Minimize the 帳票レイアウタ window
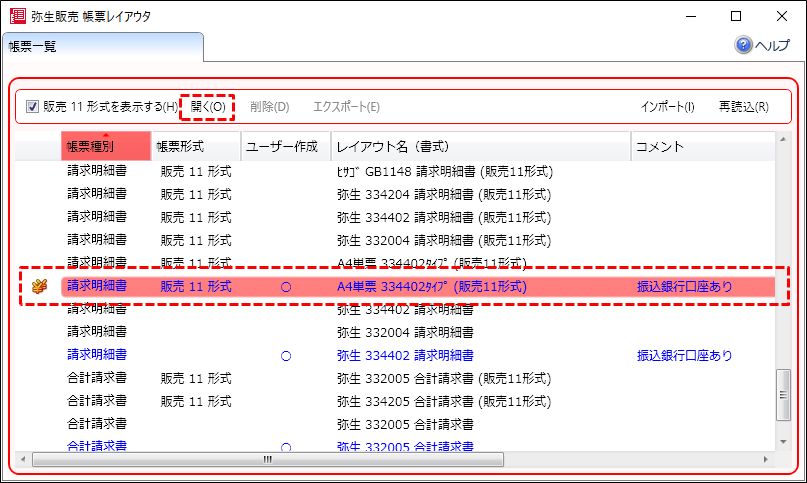 pos(691,16)
